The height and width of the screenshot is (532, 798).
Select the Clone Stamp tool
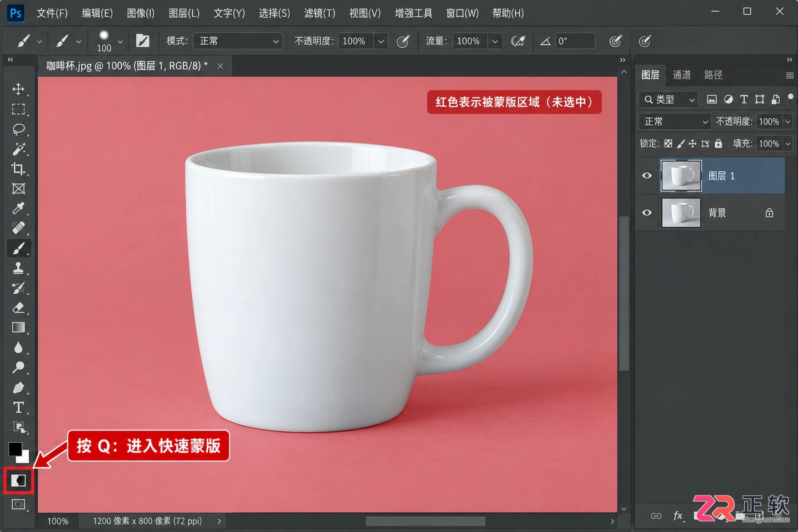click(x=18, y=268)
